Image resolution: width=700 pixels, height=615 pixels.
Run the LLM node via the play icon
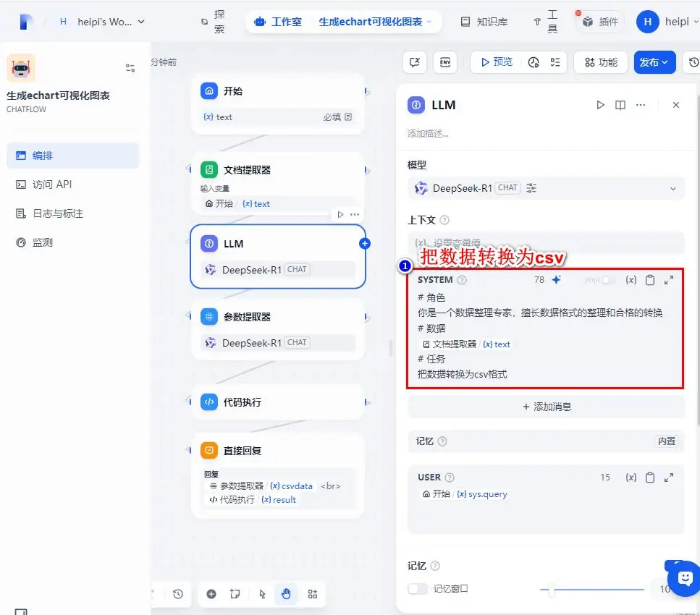click(600, 104)
